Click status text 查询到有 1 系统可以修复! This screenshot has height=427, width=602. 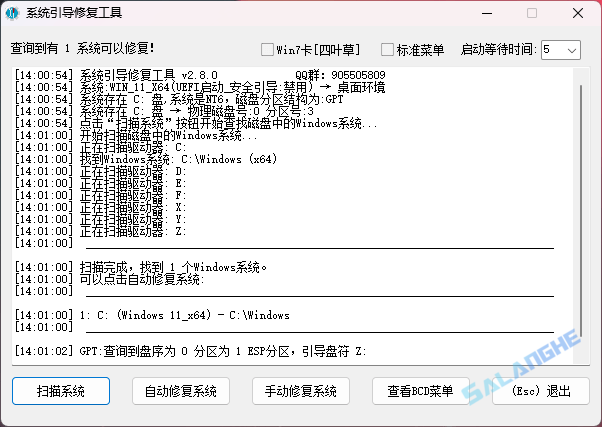[x=83, y=48]
